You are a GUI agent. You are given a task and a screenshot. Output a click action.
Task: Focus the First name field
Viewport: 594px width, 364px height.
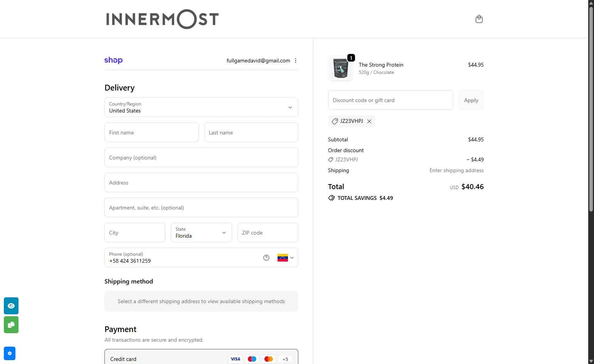coord(151,133)
